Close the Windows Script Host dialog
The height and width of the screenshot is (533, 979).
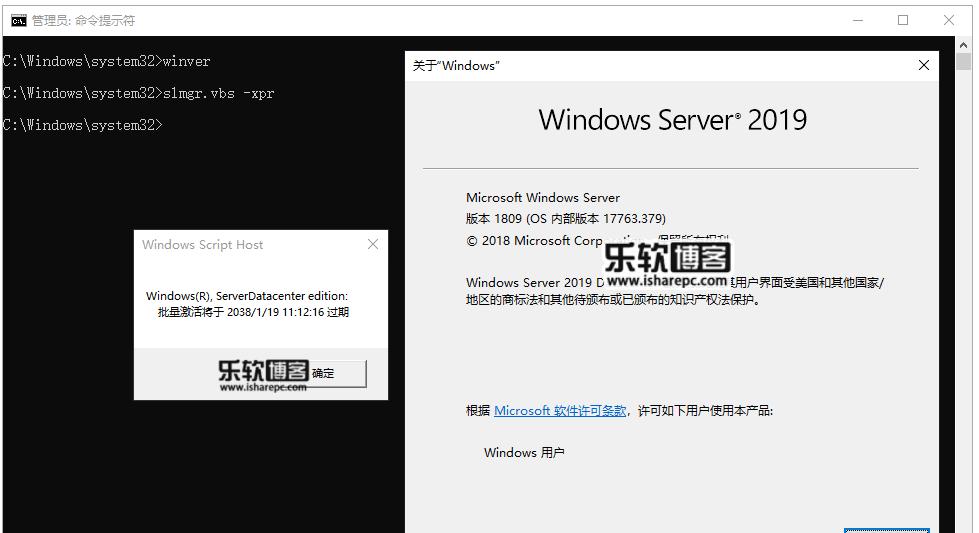coord(373,244)
